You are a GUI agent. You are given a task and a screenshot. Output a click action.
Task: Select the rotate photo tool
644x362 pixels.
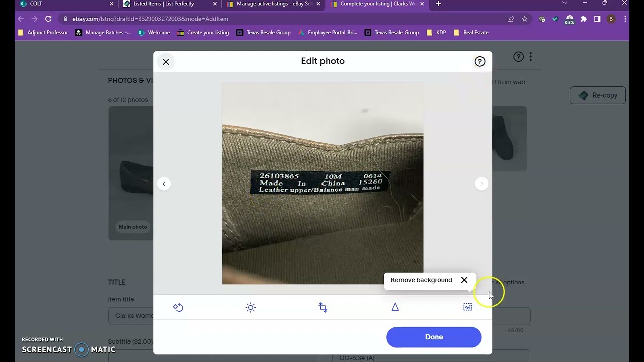click(x=178, y=307)
